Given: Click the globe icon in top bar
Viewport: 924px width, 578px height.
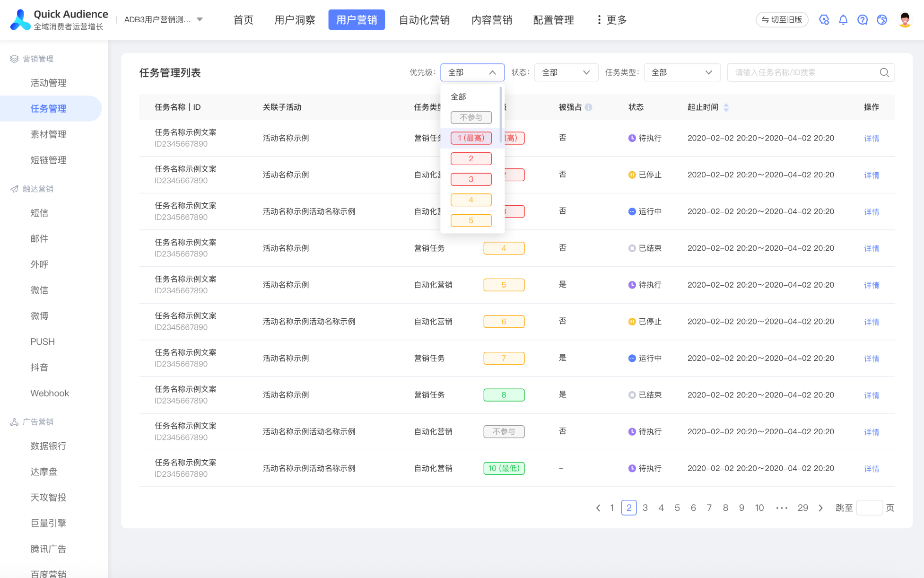Looking at the screenshot, I should [x=881, y=20].
